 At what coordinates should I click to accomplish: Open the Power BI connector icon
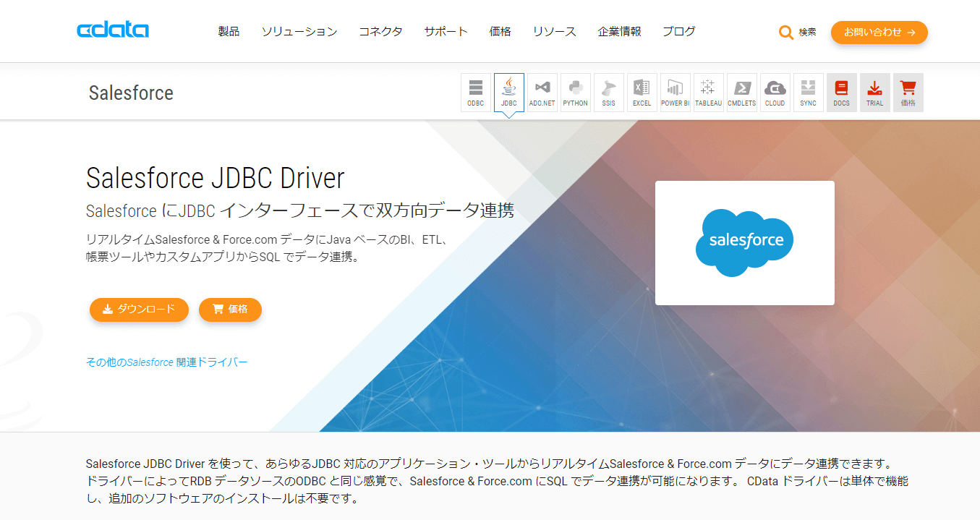point(676,93)
